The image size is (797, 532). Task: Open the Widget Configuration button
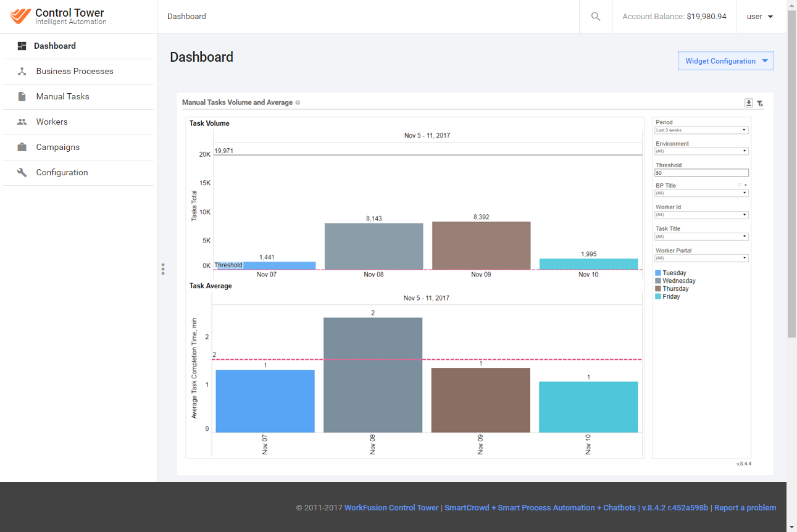(x=726, y=61)
